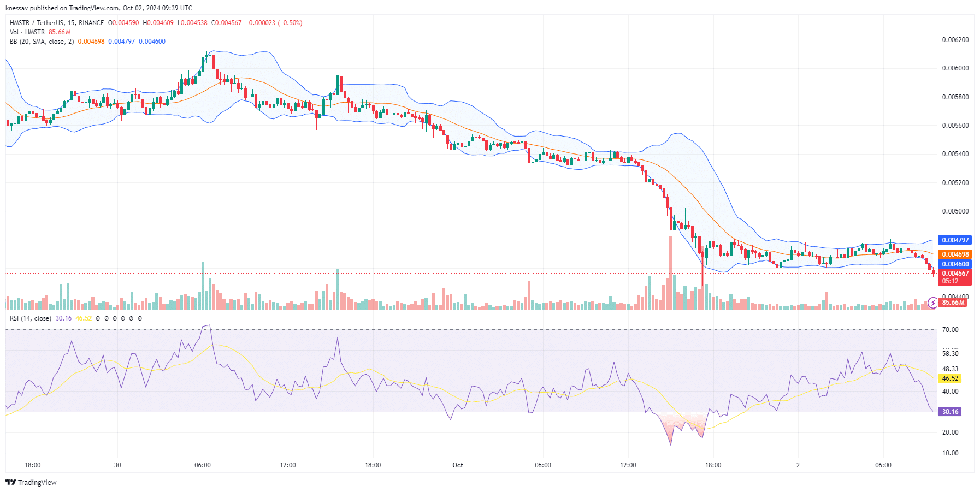Click the orange 0.004698 basis price tag
Screen dimensions: 980x492
click(x=955, y=254)
